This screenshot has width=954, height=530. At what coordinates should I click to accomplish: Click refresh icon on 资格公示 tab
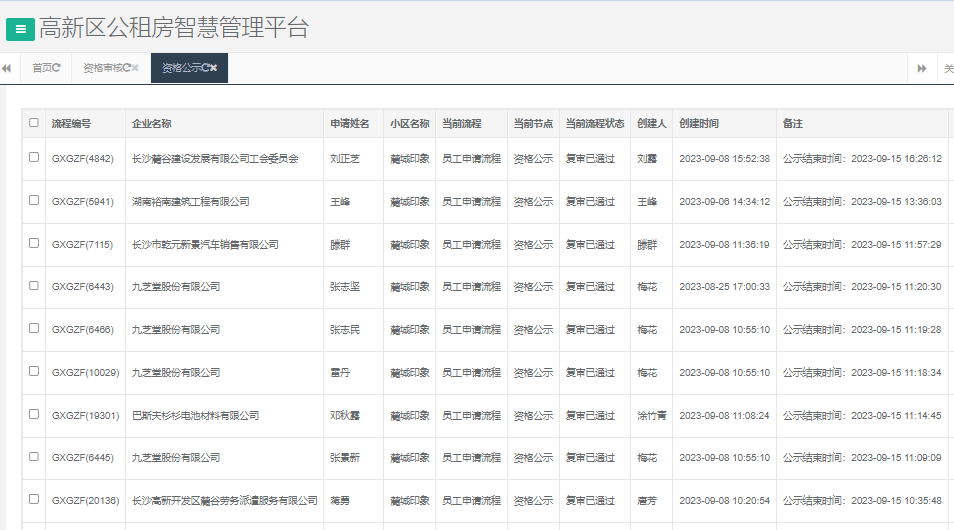[x=205, y=68]
